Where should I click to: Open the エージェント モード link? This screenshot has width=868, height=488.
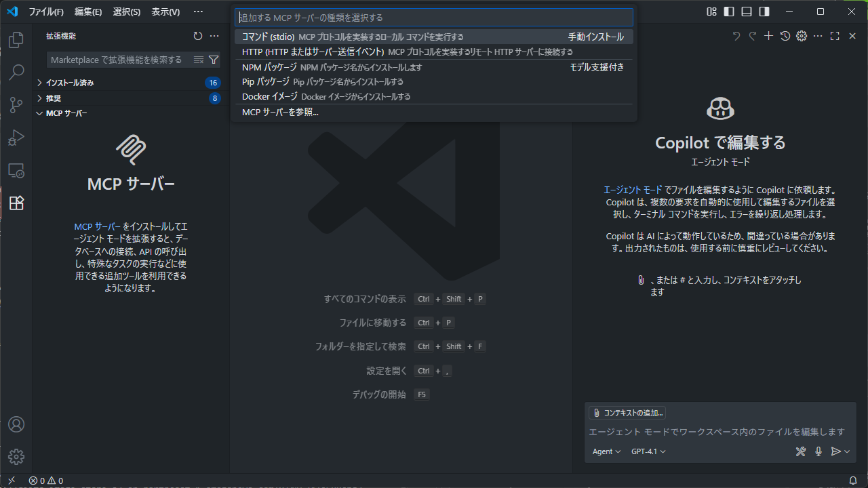[633, 190]
